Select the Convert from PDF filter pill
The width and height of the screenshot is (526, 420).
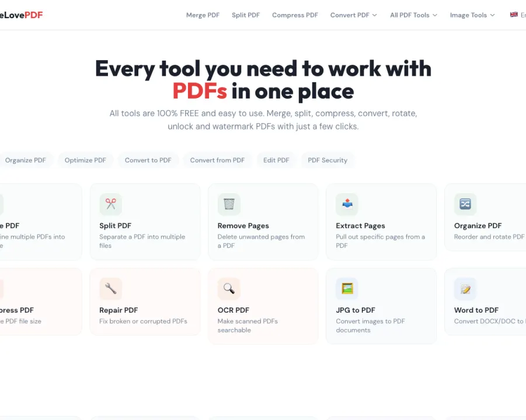[x=217, y=160]
